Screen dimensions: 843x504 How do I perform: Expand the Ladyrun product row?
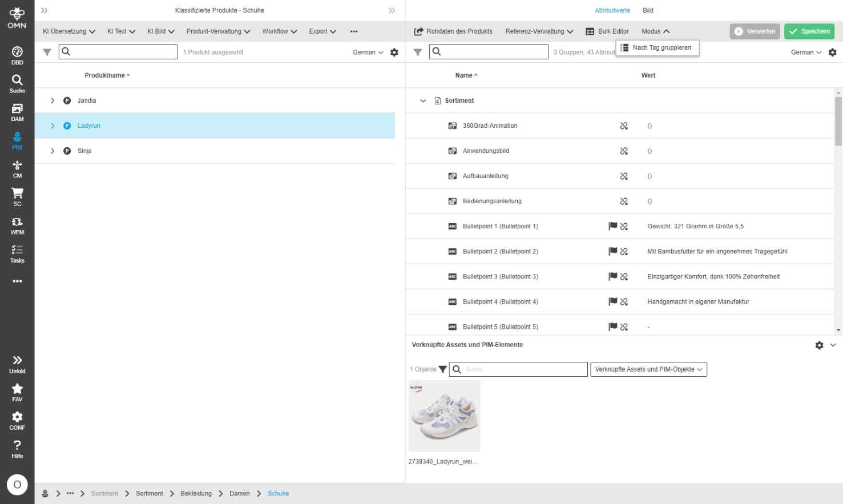tap(53, 126)
